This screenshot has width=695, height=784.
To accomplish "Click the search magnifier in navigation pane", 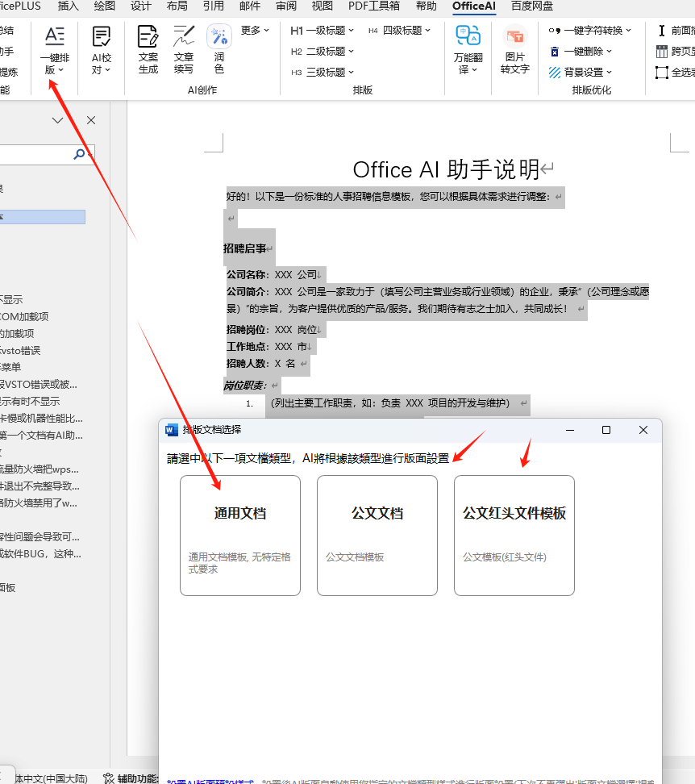I will (79, 154).
